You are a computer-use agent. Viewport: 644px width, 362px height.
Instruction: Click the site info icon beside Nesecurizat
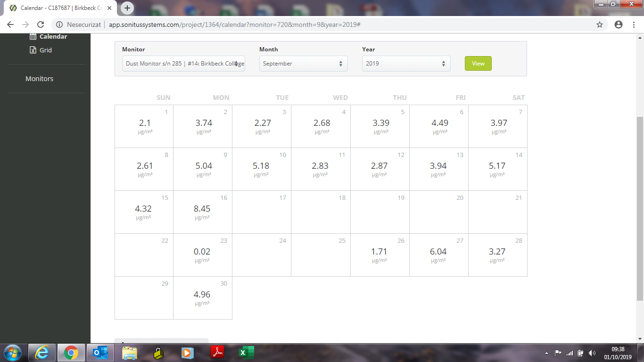[59, 25]
